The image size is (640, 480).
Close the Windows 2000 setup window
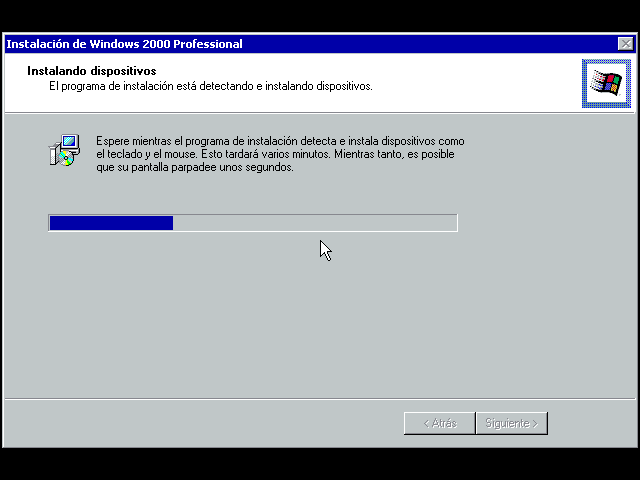625,44
